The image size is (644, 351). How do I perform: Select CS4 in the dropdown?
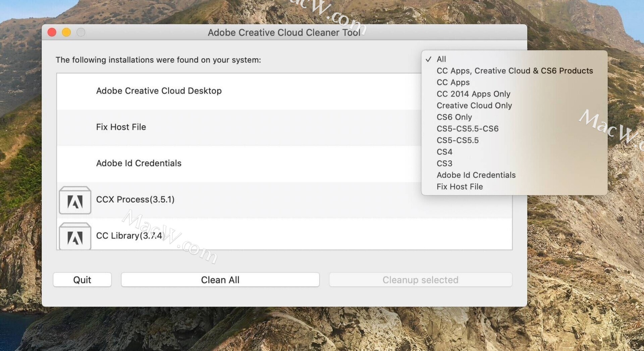(444, 152)
